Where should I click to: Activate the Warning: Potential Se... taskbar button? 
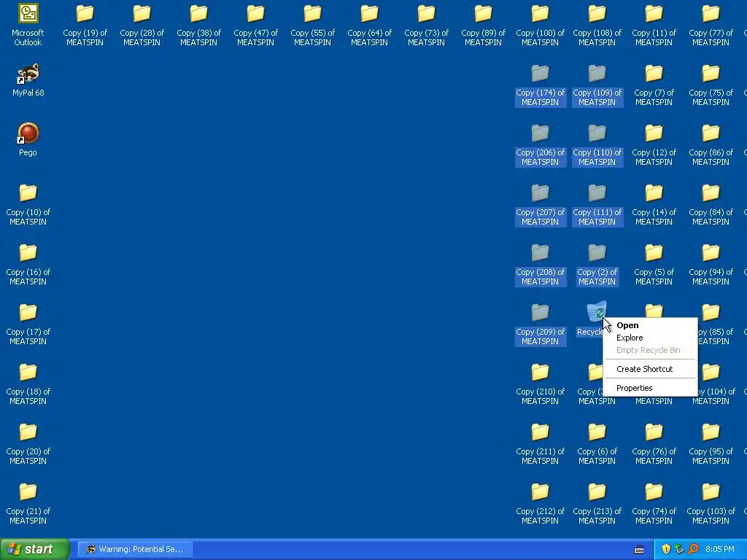[135, 549]
